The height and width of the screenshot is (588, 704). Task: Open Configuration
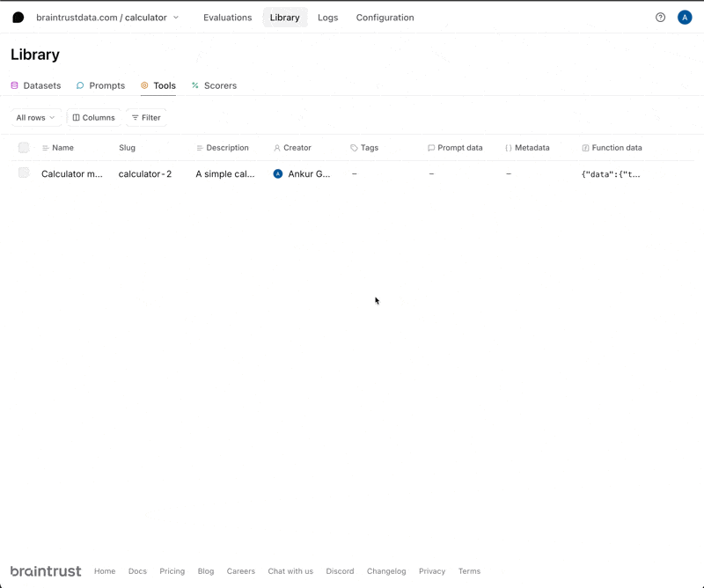coord(385,18)
